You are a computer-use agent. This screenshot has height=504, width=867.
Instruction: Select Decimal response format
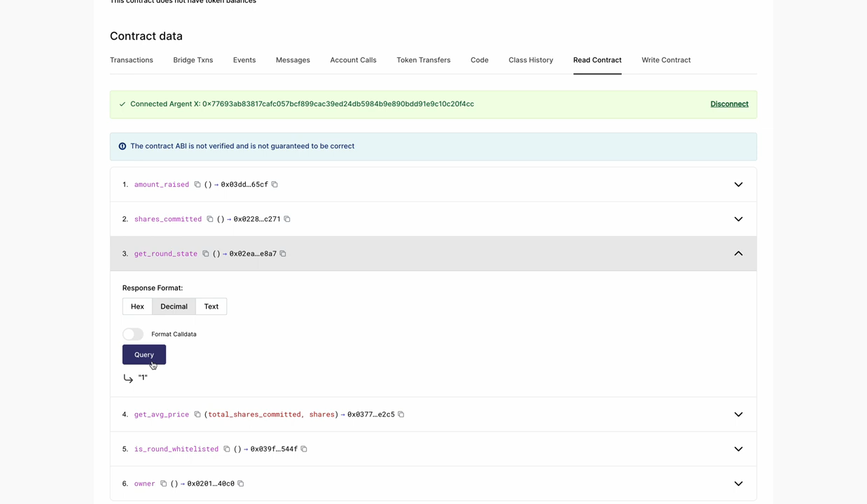click(174, 307)
